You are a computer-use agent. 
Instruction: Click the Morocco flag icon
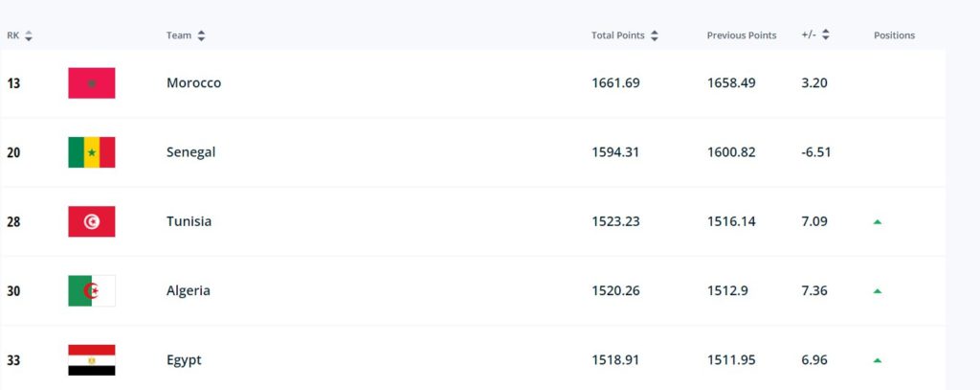91,83
